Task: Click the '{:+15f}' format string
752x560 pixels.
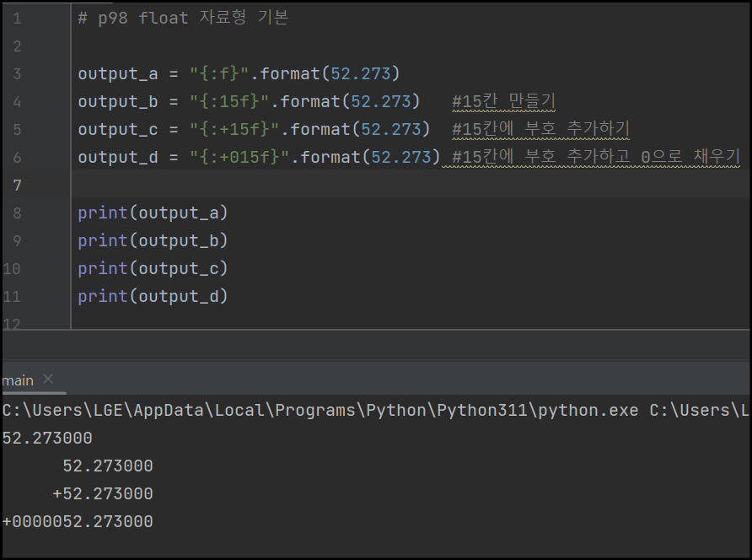Action: pos(234,130)
